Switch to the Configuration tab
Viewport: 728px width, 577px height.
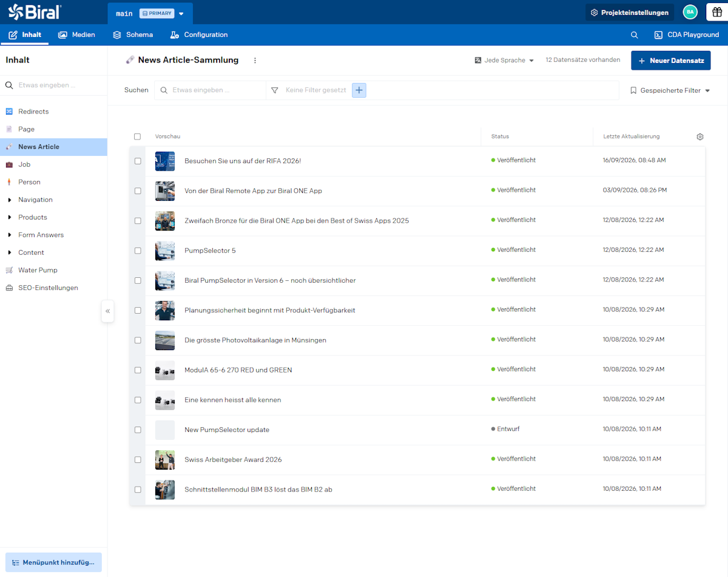199,35
